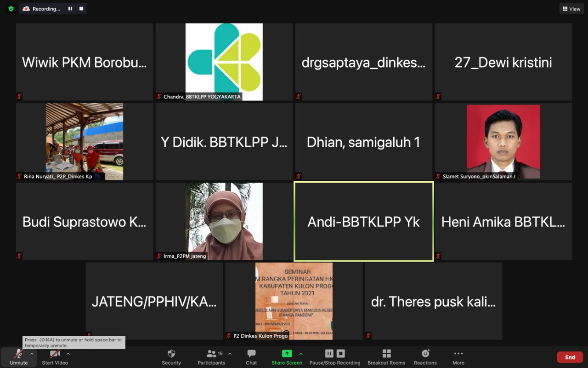Open the View layout menu

(x=571, y=9)
